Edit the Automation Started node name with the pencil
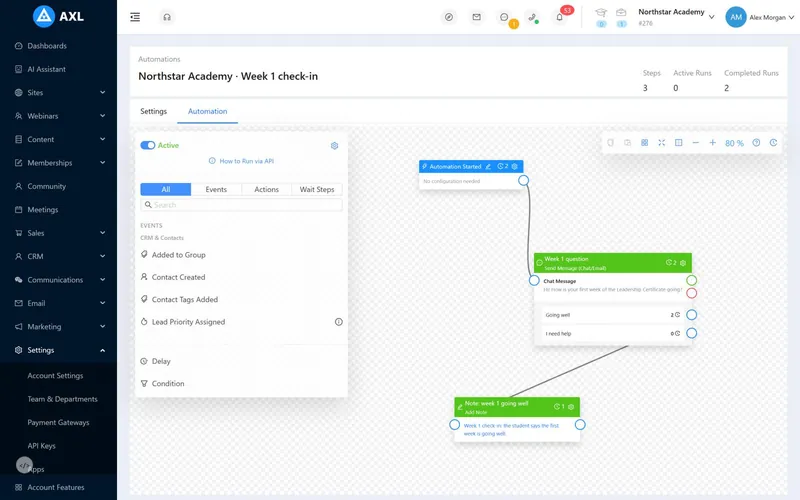The height and width of the screenshot is (500, 800). tap(488, 166)
